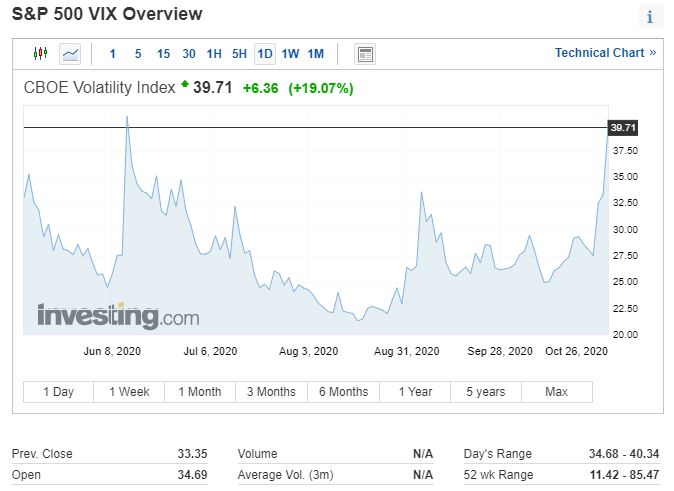The image size is (674, 491).
Task: Click the CBOE Volatility Index name
Action: coord(99,88)
